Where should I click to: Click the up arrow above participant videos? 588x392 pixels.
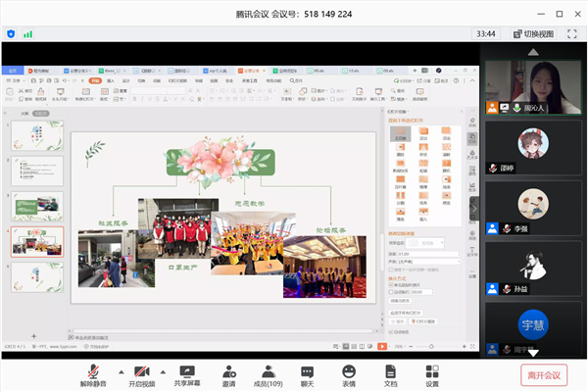[533, 52]
